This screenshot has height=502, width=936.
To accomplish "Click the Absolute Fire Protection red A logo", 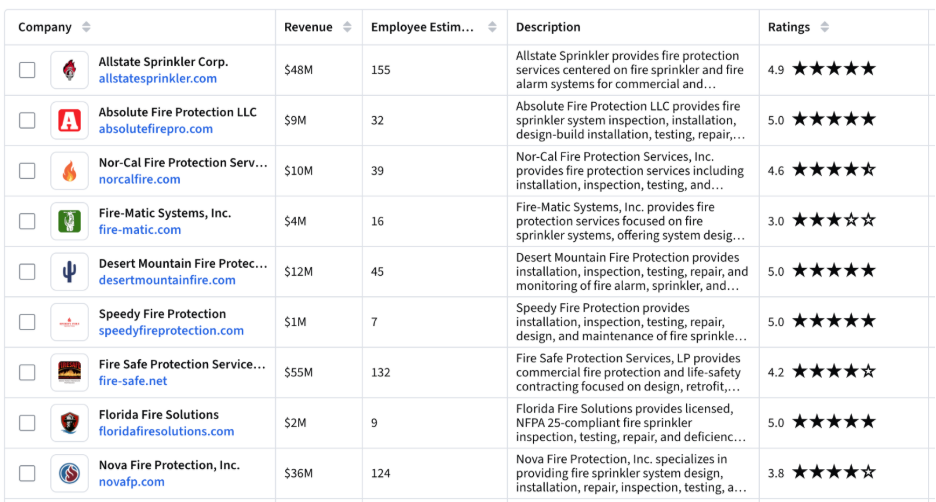I will pyautogui.click(x=70, y=121).
